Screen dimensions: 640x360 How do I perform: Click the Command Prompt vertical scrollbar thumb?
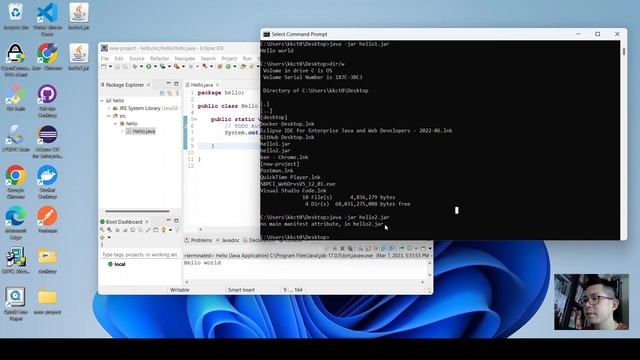pyautogui.click(x=624, y=51)
